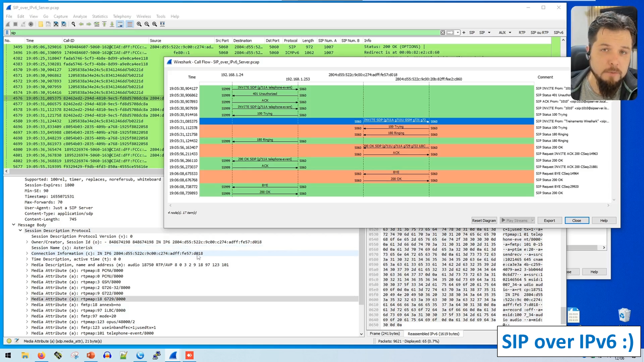
Task: Open the Statistics menu
Action: tap(100, 17)
